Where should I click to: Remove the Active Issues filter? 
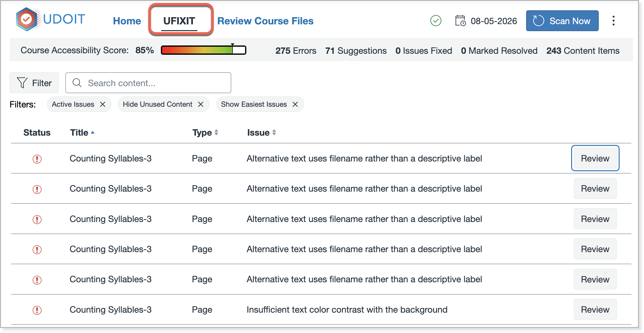tap(103, 104)
